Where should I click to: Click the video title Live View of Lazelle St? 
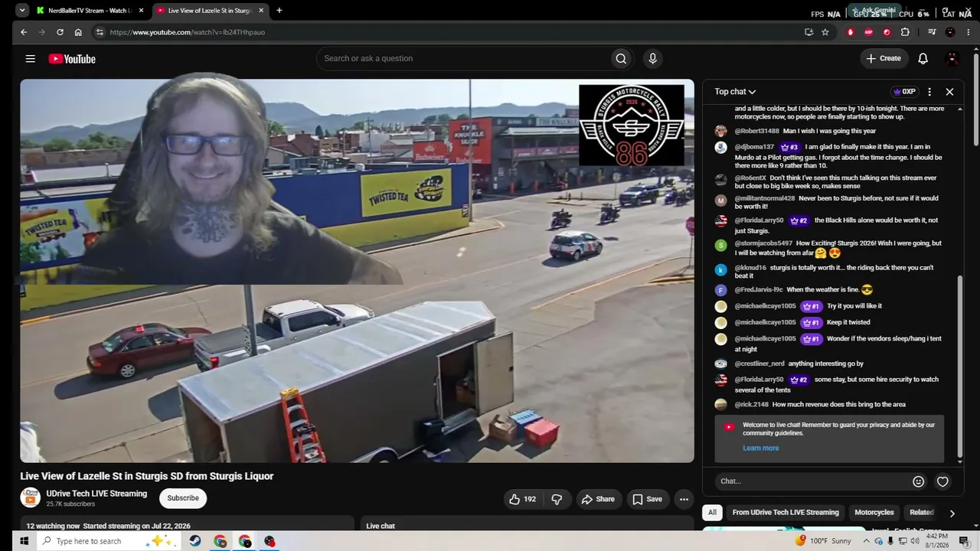click(x=147, y=476)
